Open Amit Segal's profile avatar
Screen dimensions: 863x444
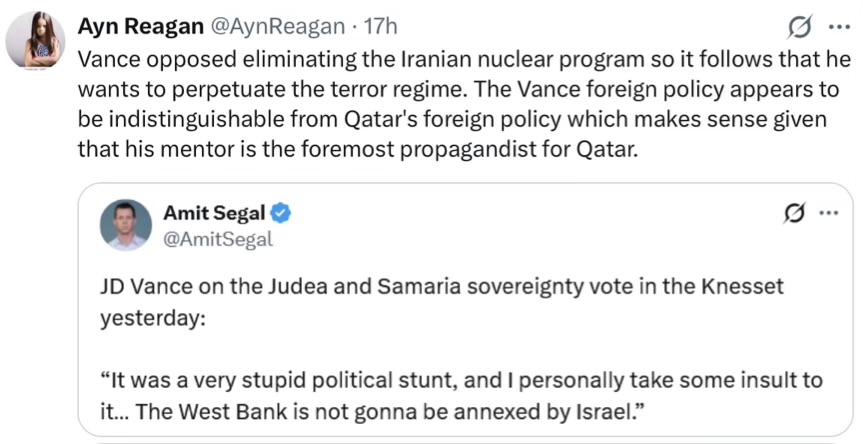pos(125,225)
